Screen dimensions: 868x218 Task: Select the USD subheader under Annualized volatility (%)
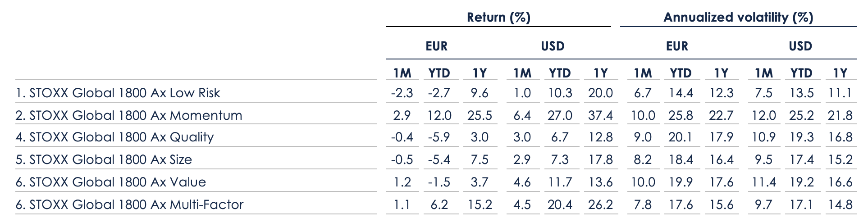tap(800, 46)
